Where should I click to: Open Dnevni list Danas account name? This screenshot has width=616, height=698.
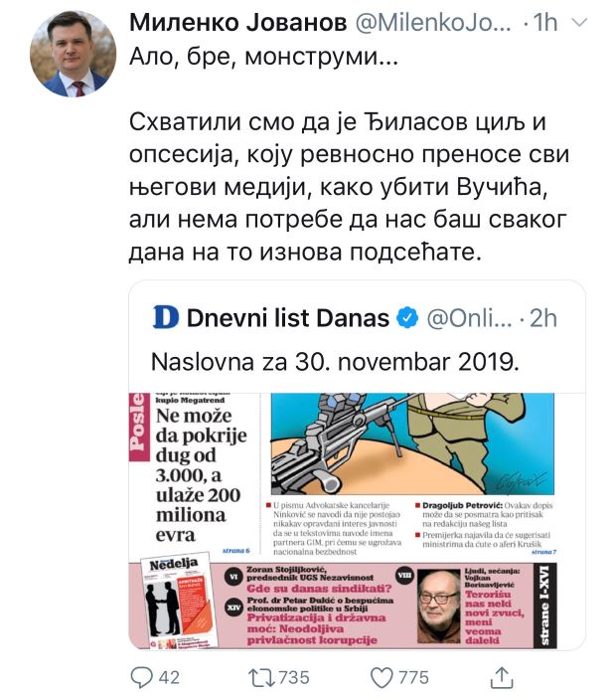tap(288, 318)
